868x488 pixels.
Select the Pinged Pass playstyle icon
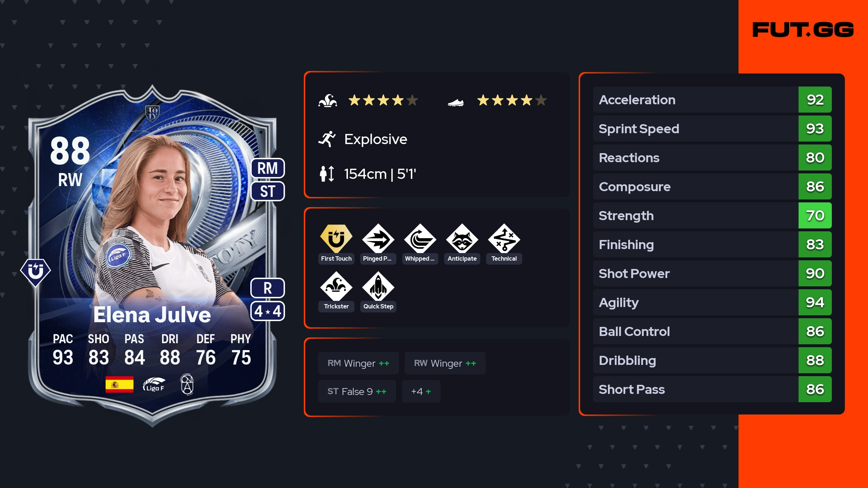[x=378, y=239]
